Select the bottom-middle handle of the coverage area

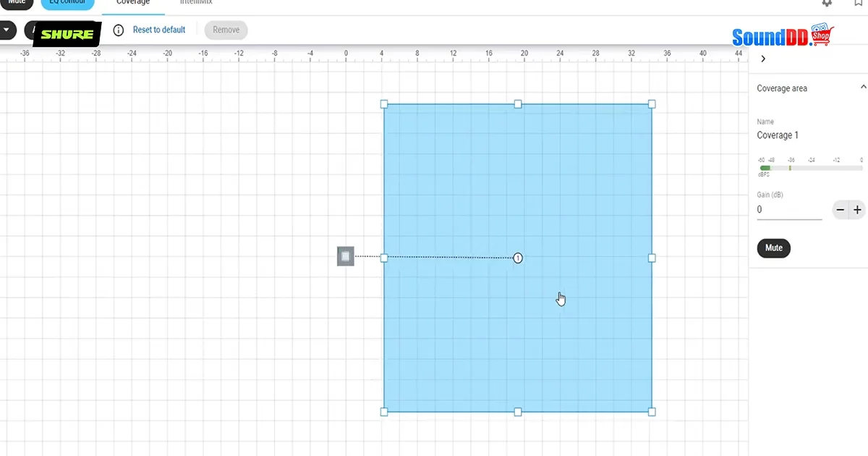click(518, 412)
